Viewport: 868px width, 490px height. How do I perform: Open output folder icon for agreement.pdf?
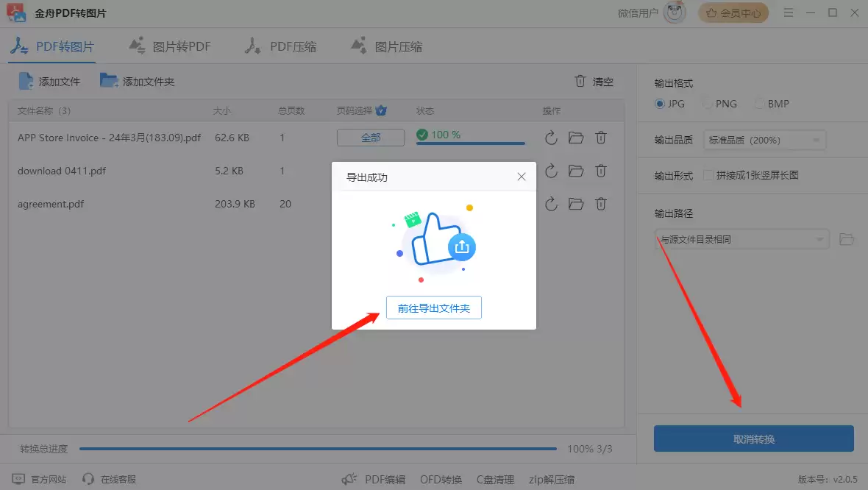[x=576, y=204]
